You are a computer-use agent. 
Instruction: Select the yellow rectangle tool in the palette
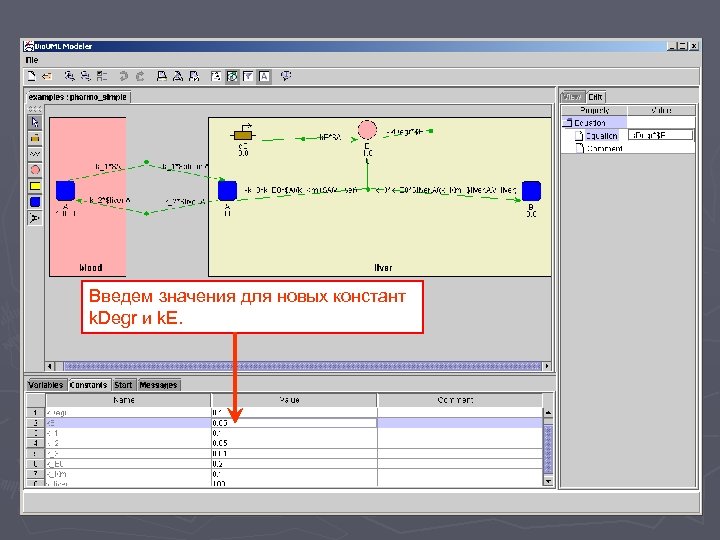[35, 186]
